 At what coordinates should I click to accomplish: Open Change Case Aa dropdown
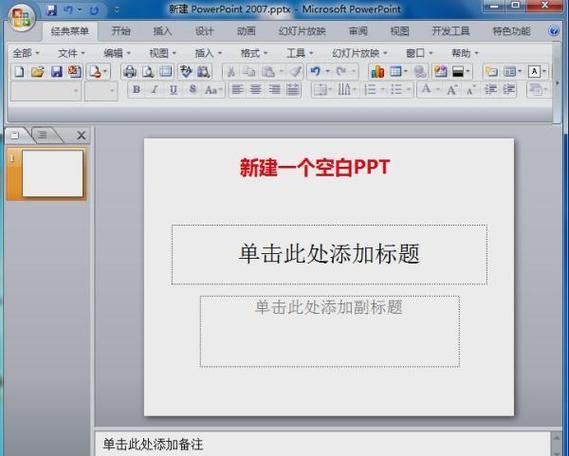tap(214, 90)
